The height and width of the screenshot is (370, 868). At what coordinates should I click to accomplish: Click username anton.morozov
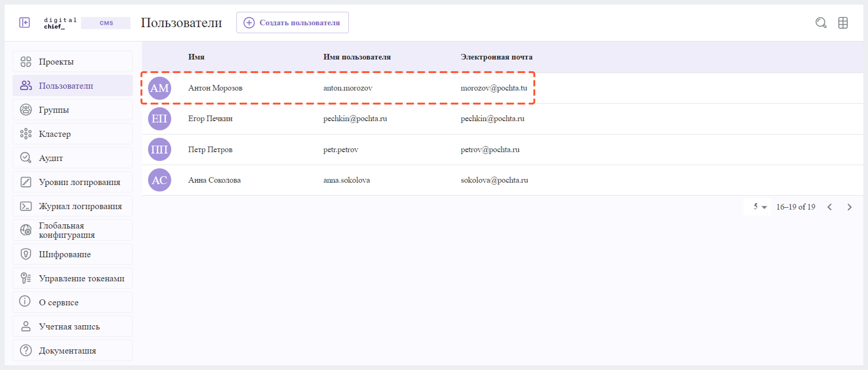point(347,88)
